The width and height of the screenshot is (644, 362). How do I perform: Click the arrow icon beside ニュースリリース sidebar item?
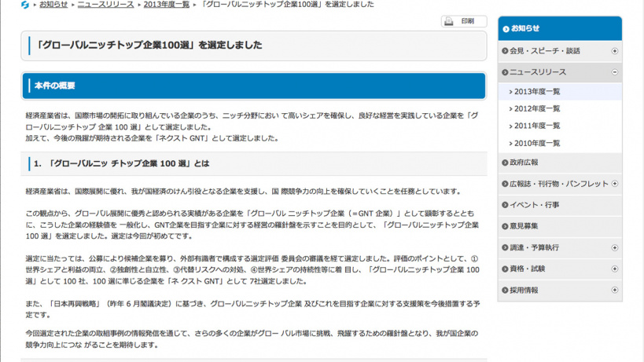504,72
